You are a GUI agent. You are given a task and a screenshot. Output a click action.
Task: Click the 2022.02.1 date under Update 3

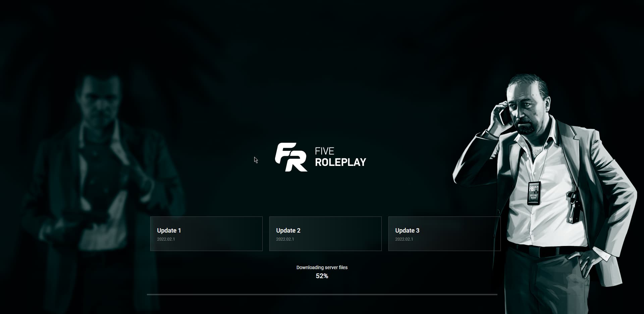[404, 239]
